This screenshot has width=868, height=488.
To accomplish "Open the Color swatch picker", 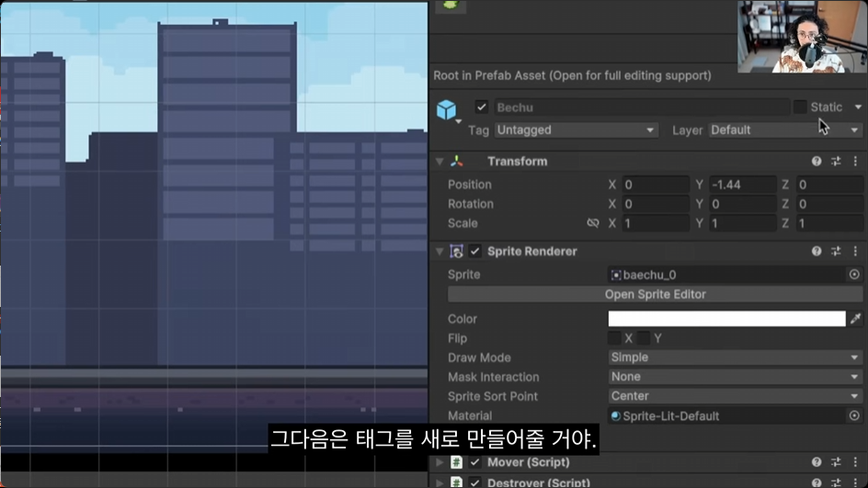I will [726, 318].
